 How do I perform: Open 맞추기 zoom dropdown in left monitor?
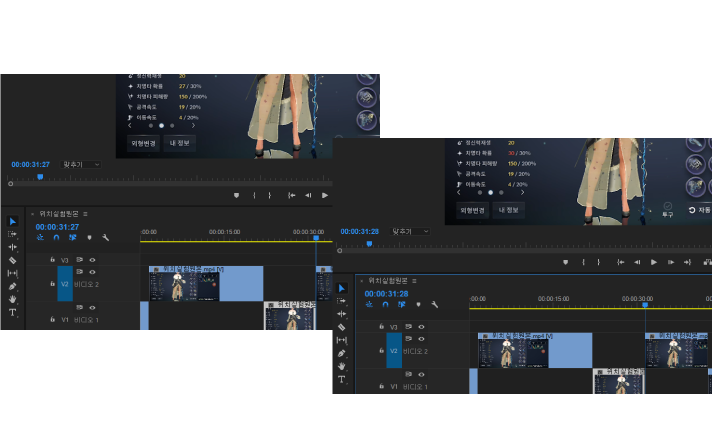point(80,164)
